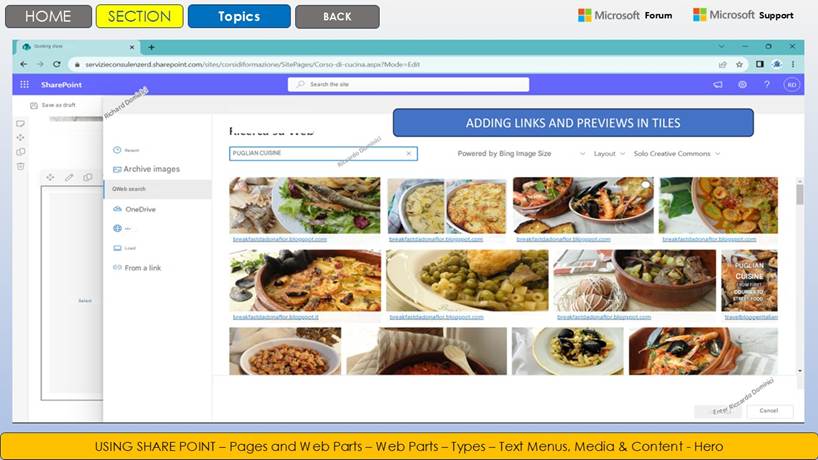The width and height of the screenshot is (818, 460).
Task: Click the pencil edit icon on web part
Action: pos(69,177)
